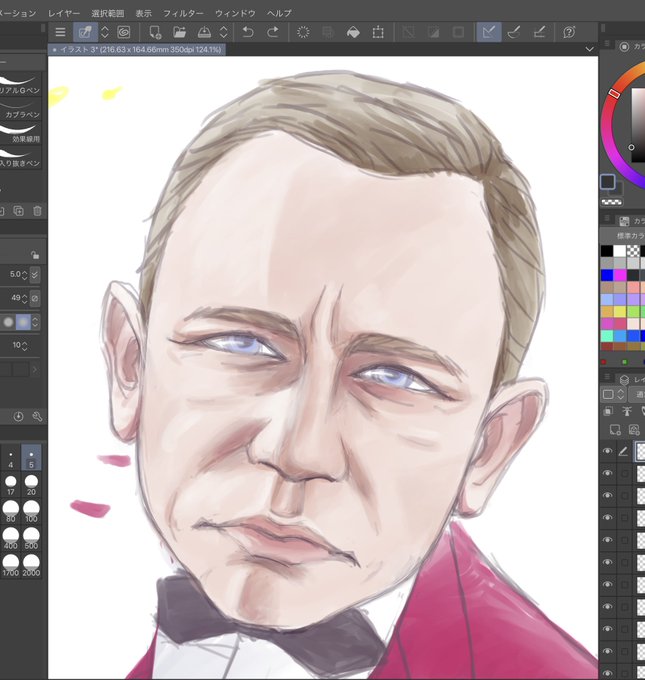The width and height of the screenshot is (645, 680).
Task: Open opacity dynamics settings button
Action: pos(35,298)
